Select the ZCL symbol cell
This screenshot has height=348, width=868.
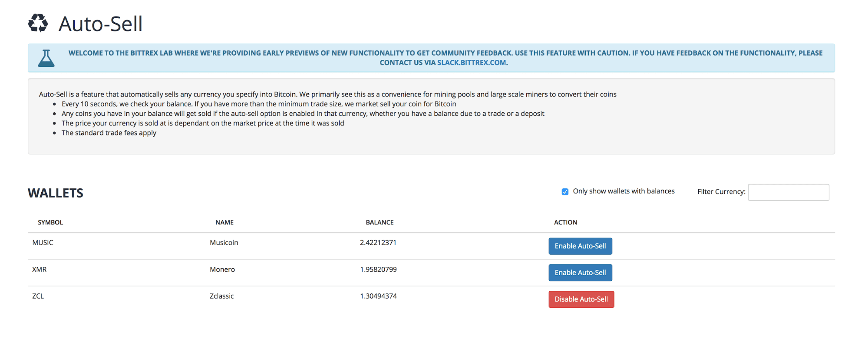click(x=38, y=296)
